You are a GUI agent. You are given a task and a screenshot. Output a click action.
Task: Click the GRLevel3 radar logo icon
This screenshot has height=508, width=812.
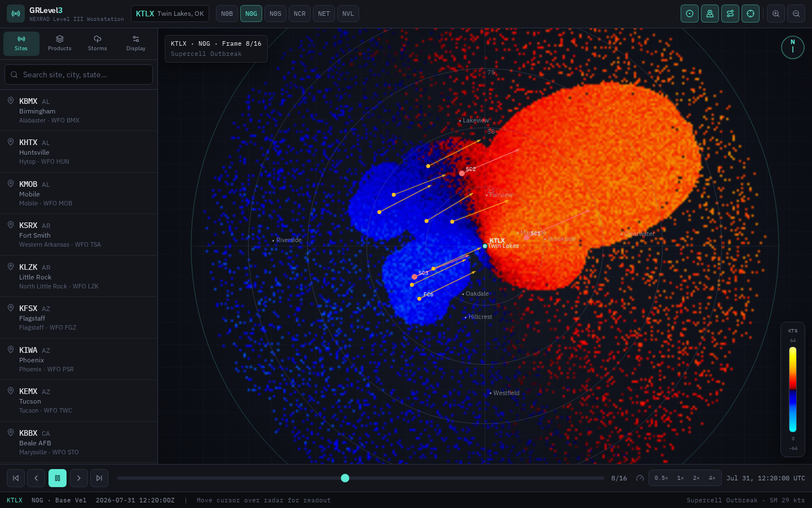(16, 14)
